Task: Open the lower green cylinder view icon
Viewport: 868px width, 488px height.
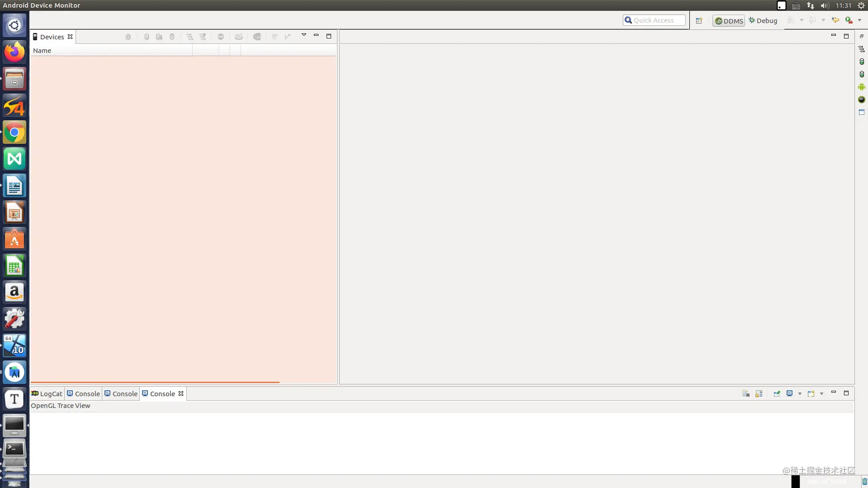Action: click(x=862, y=74)
